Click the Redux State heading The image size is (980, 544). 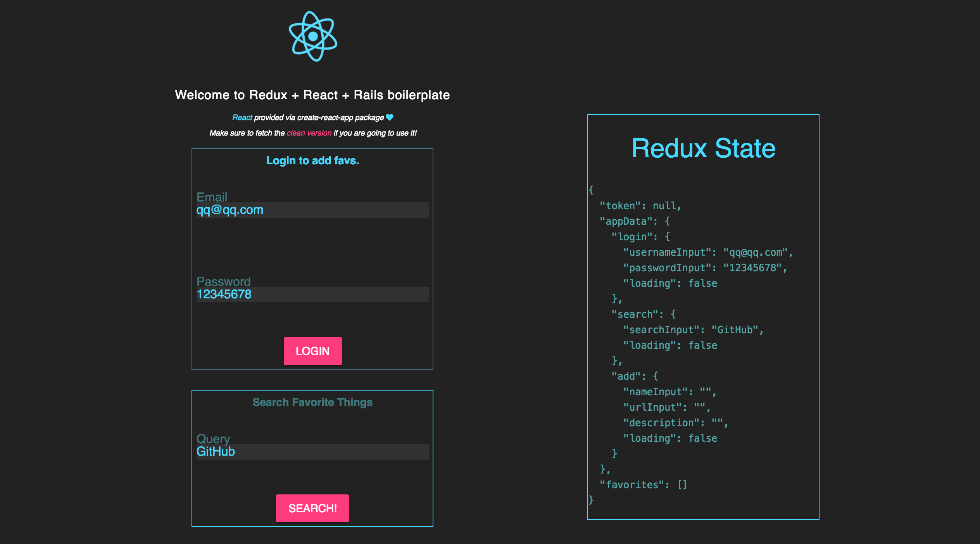pyautogui.click(x=703, y=148)
